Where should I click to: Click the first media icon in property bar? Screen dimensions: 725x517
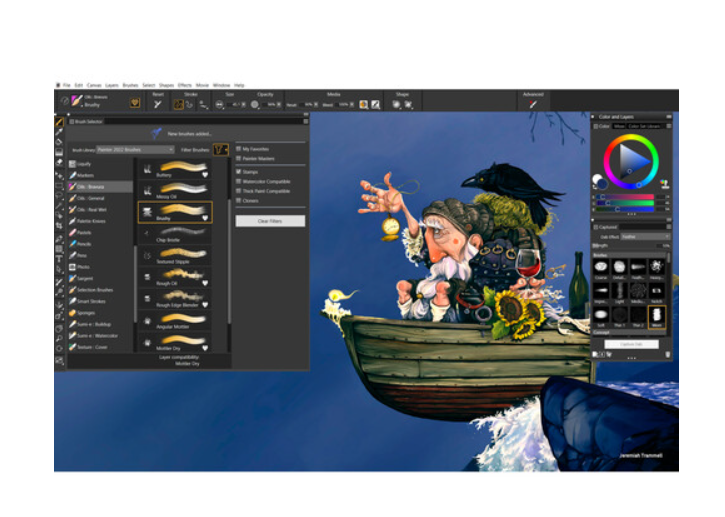click(364, 105)
